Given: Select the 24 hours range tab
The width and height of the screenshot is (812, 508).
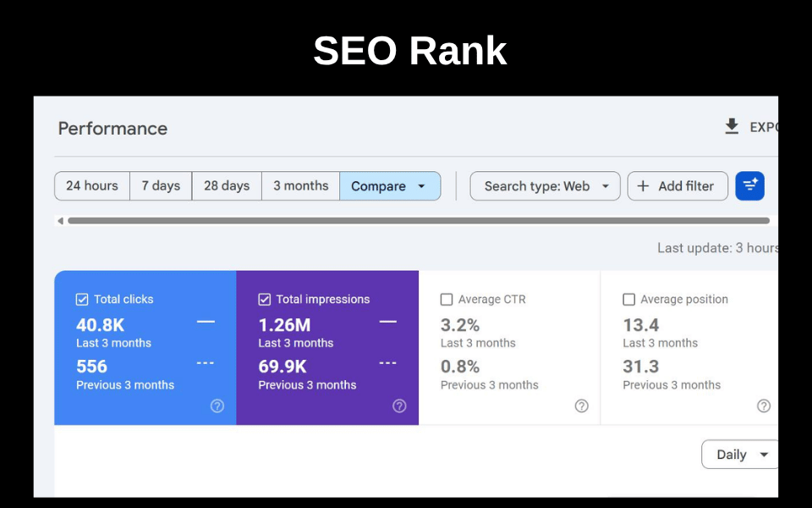Looking at the screenshot, I should coord(92,186).
